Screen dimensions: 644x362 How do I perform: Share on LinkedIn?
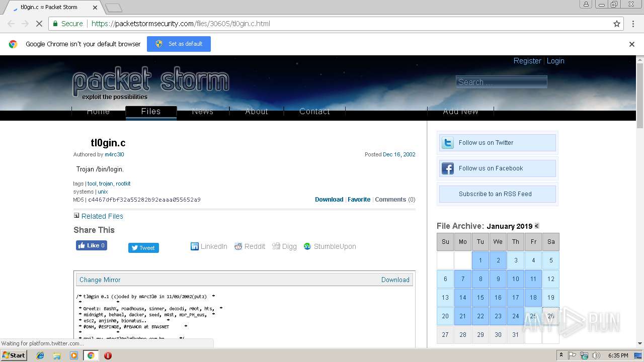coord(209,246)
